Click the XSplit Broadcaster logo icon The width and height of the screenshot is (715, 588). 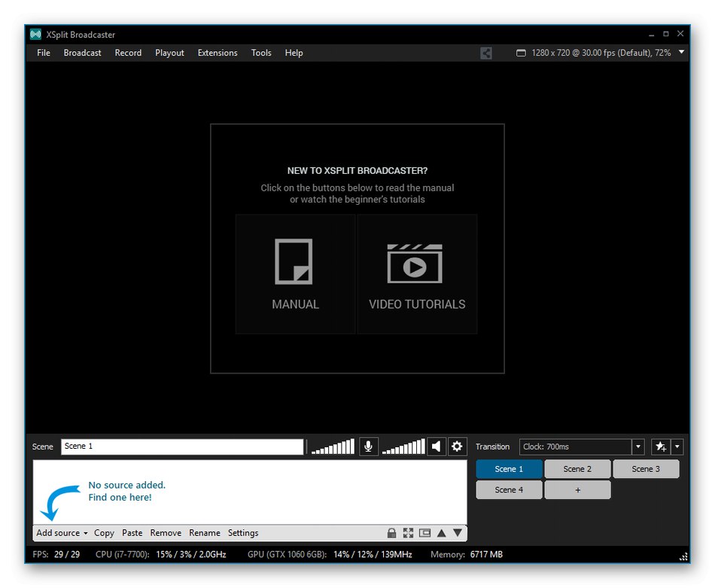pyautogui.click(x=35, y=34)
